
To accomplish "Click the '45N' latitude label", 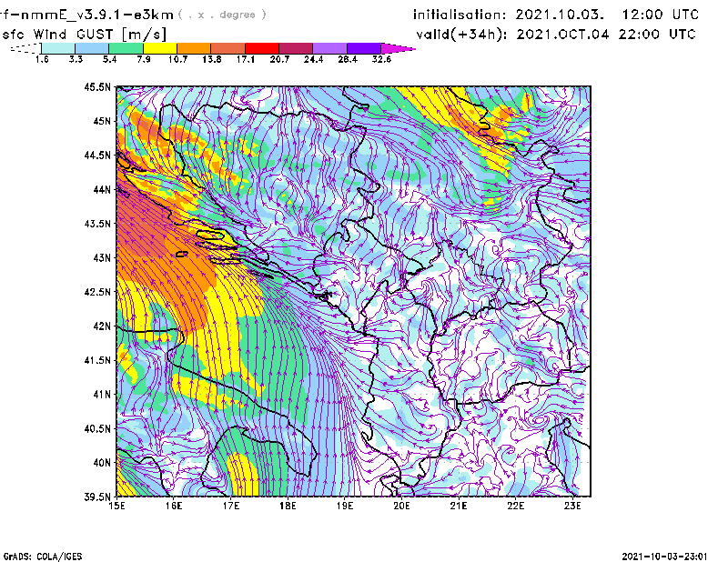I will pyautogui.click(x=102, y=121).
